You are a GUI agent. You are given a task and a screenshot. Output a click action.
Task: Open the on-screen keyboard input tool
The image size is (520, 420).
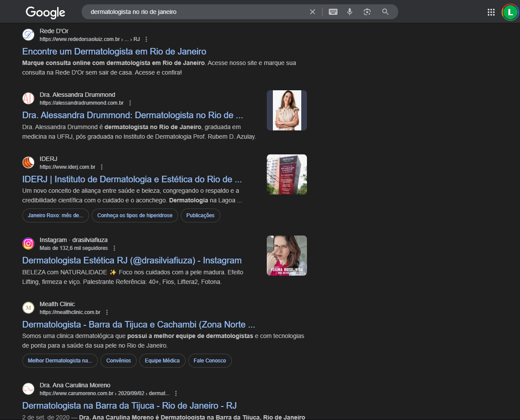pos(333,12)
